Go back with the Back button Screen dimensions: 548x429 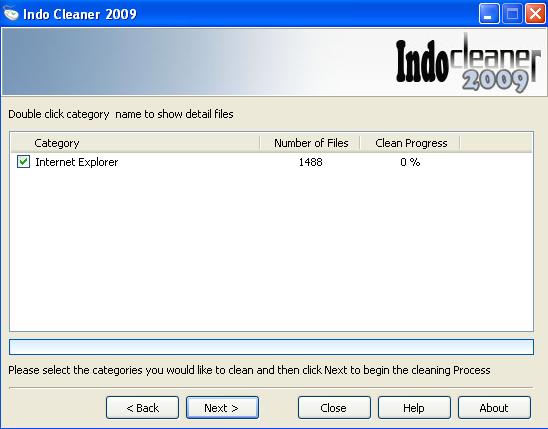tap(142, 407)
